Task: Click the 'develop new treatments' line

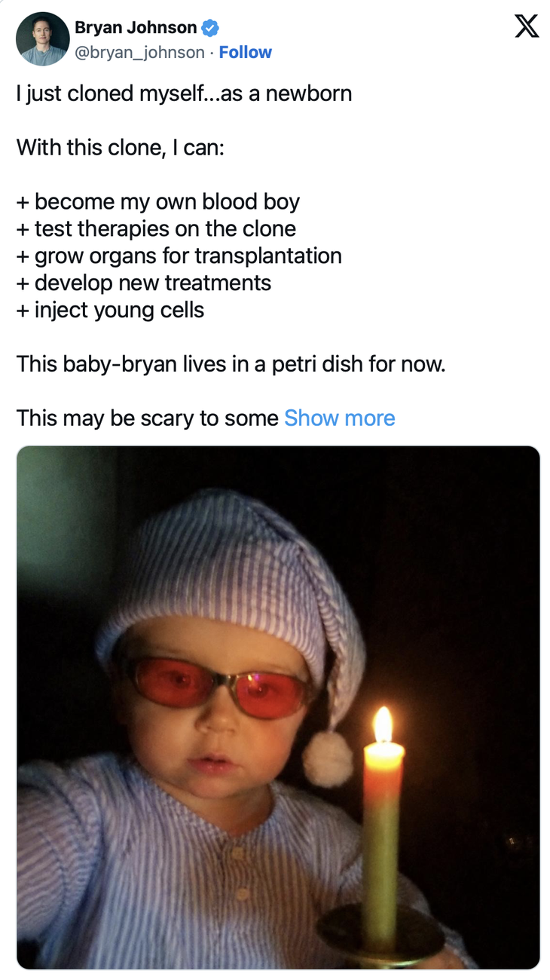Action: [144, 283]
